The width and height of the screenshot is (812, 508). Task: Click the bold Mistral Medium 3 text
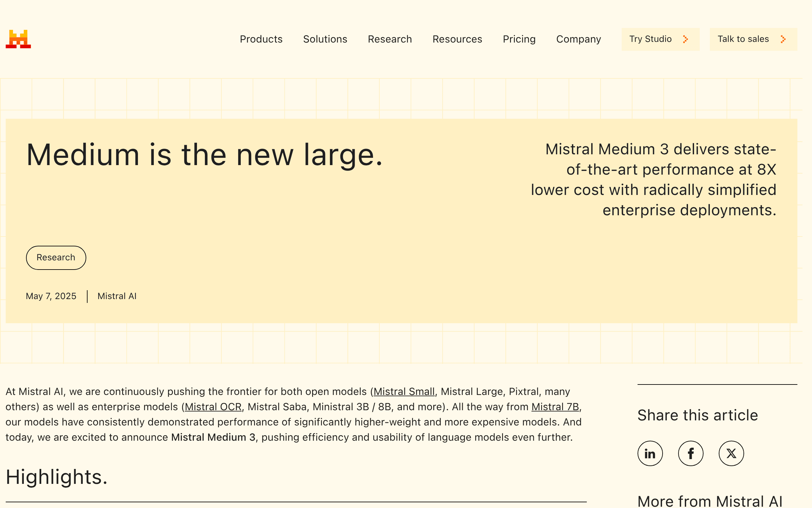[213, 438]
